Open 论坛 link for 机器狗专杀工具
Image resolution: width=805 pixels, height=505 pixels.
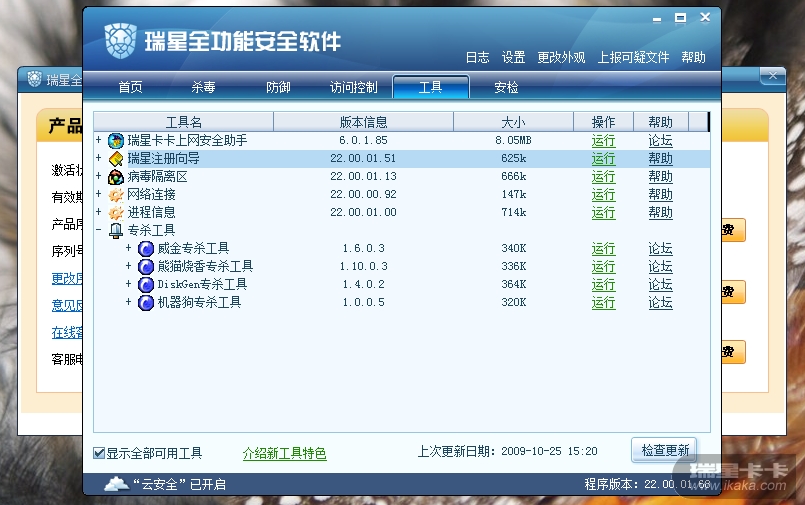point(660,302)
